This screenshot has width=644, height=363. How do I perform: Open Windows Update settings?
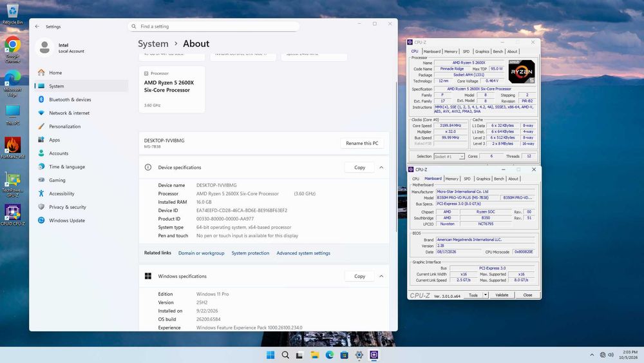81,221
